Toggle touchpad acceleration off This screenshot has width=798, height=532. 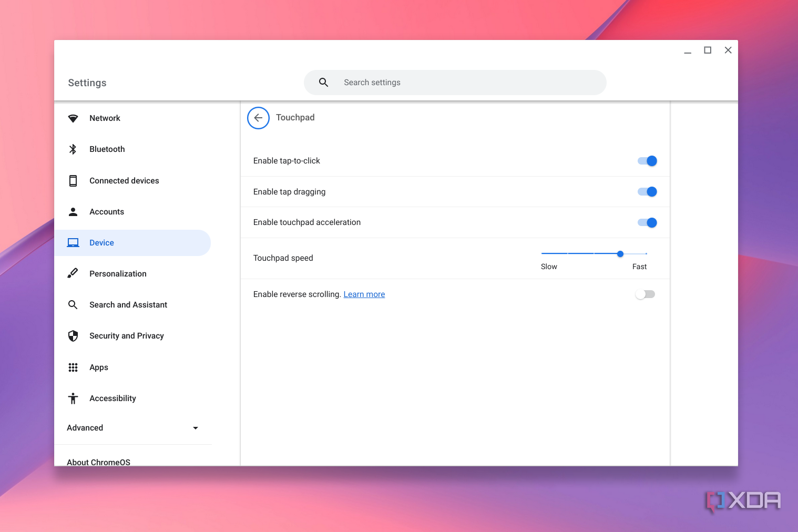point(647,222)
